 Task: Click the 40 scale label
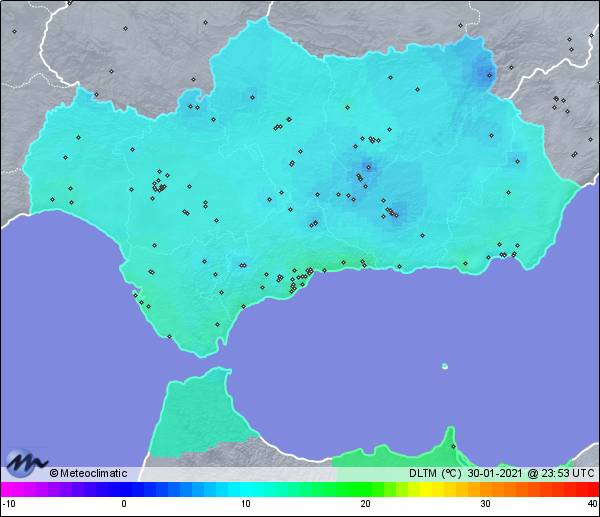point(592,503)
